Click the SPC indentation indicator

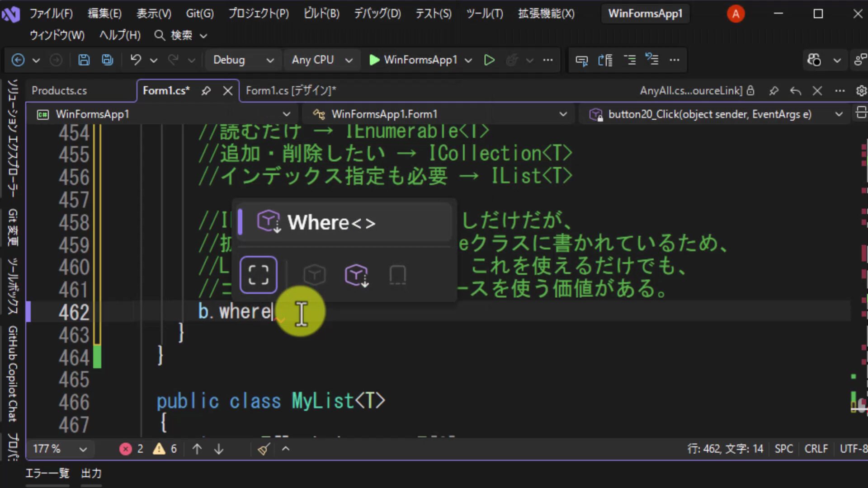pyautogui.click(x=784, y=449)
